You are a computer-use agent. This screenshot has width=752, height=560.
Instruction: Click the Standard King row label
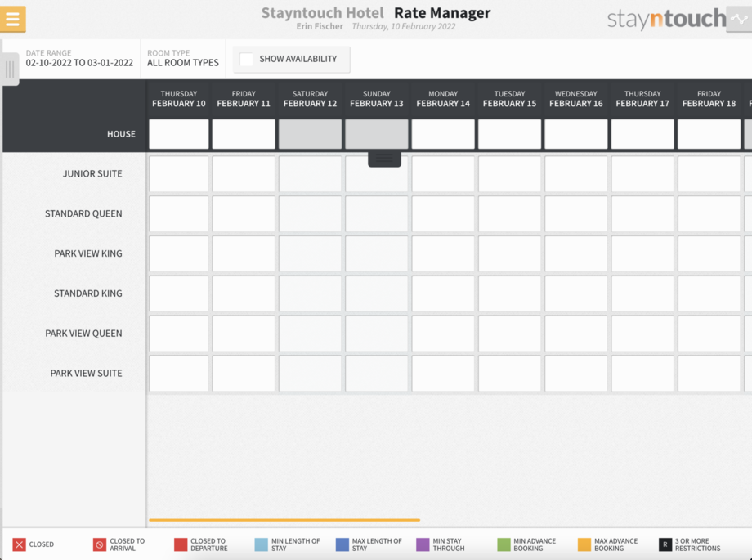coord(87,293)
